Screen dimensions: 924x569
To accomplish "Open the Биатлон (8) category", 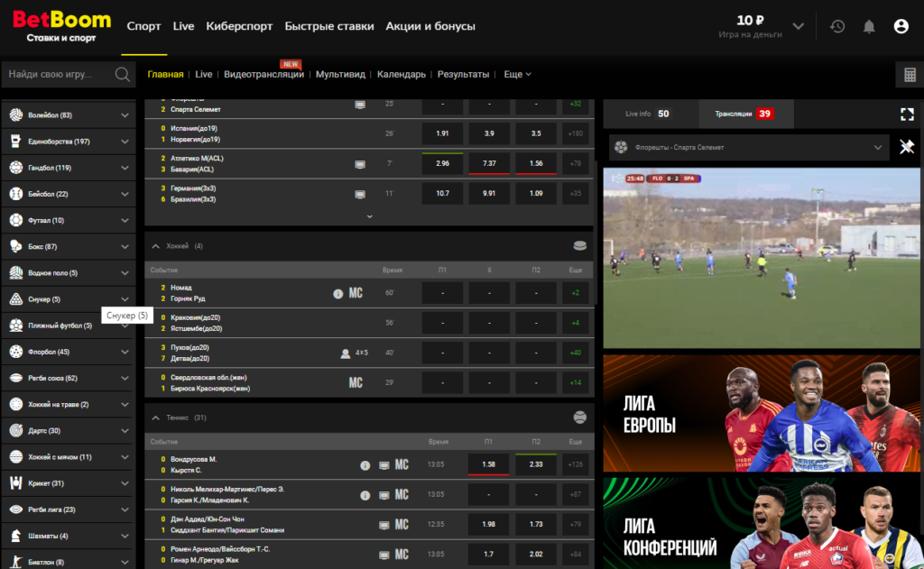I will coord(69,562).
